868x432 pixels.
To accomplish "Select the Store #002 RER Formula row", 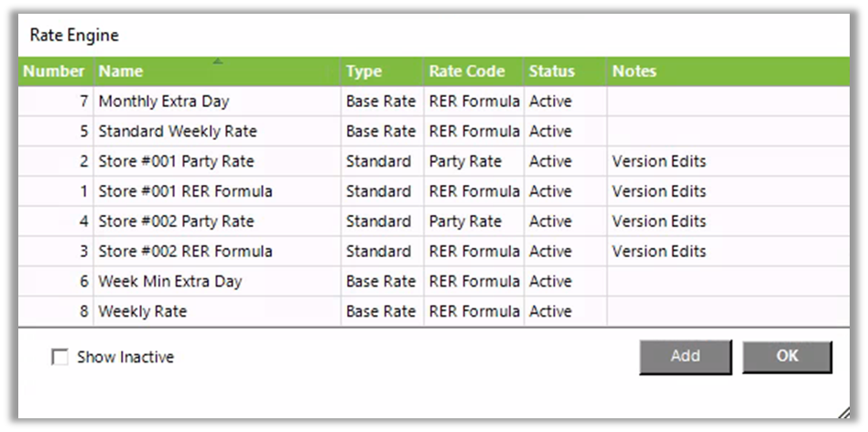I will pos(186,252).
